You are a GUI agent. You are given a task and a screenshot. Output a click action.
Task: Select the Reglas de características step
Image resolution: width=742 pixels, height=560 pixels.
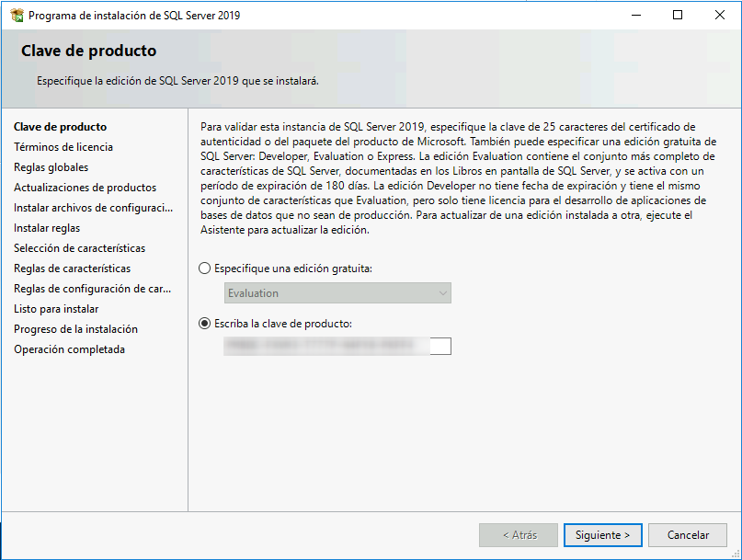73,269
